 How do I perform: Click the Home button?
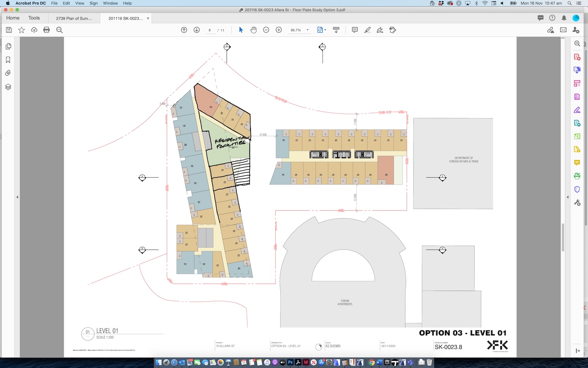click(x=13, y=18)
